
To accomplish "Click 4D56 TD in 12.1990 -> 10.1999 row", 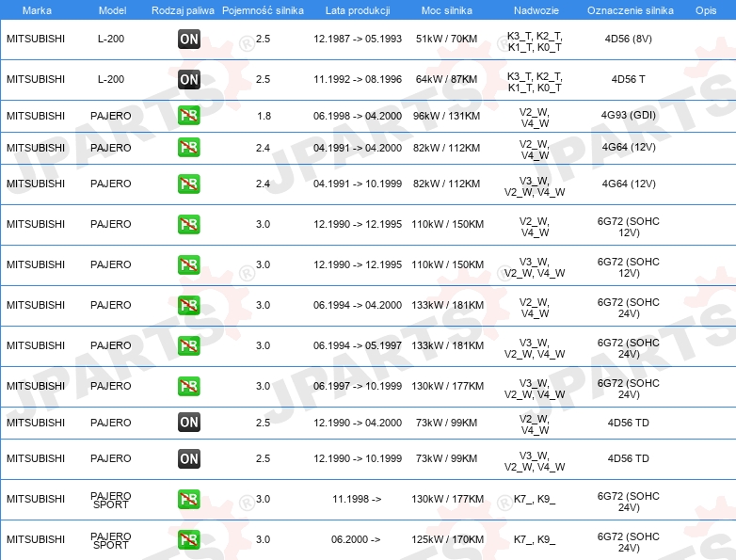I will [629, 458].
